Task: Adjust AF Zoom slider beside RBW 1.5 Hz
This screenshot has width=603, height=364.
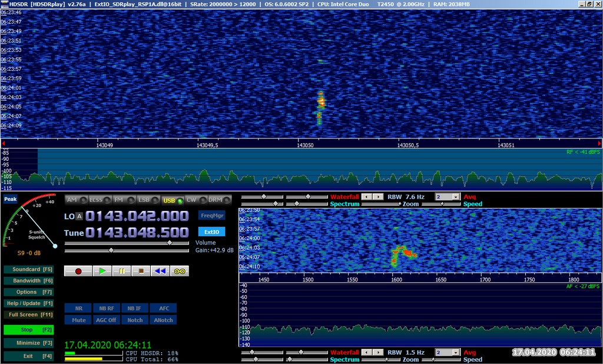Action: 382,359
